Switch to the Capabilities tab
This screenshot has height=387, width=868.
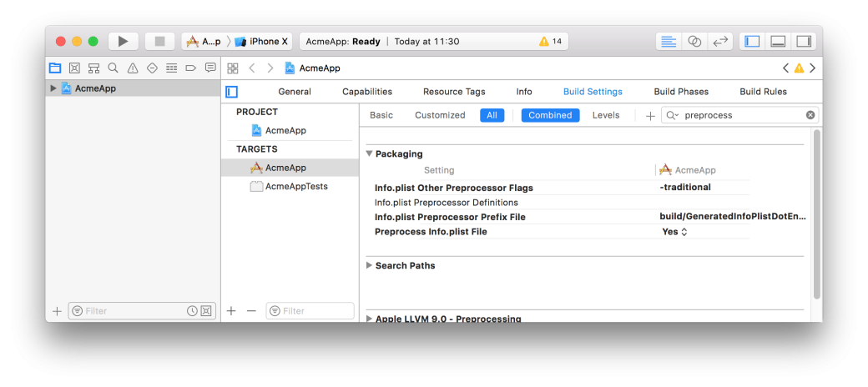click(x=367, y=92)
